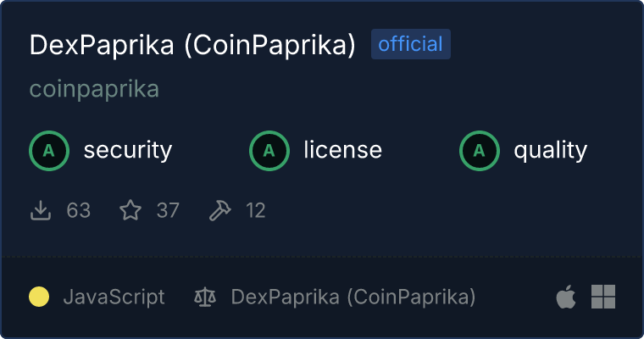
Task: Click the security grade A badge
Action: pyautogui.click(x=49, y=151)
